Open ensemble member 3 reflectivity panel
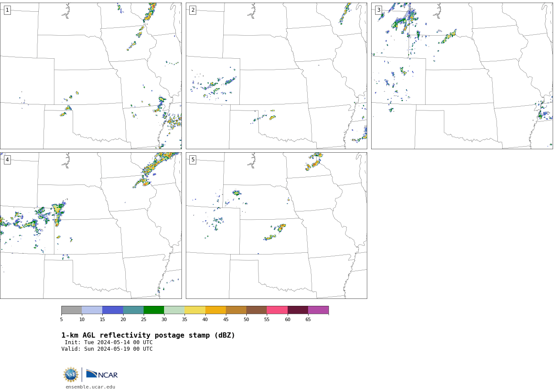 [x=462, y=76]
